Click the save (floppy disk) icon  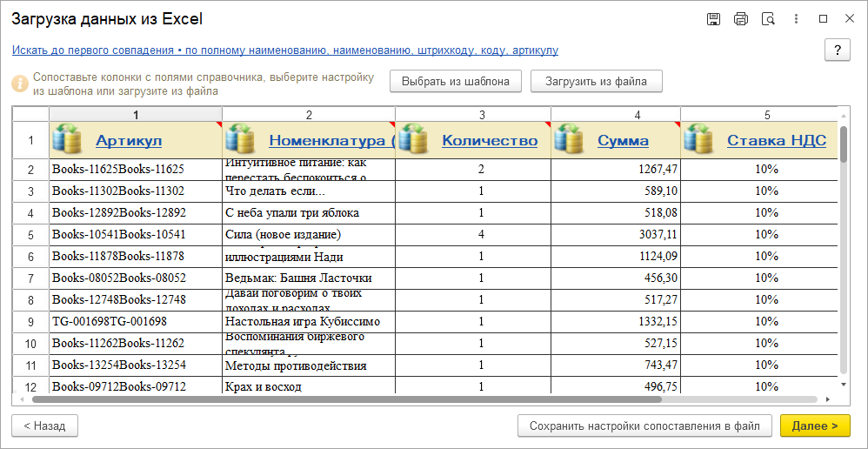pos(713,19)
